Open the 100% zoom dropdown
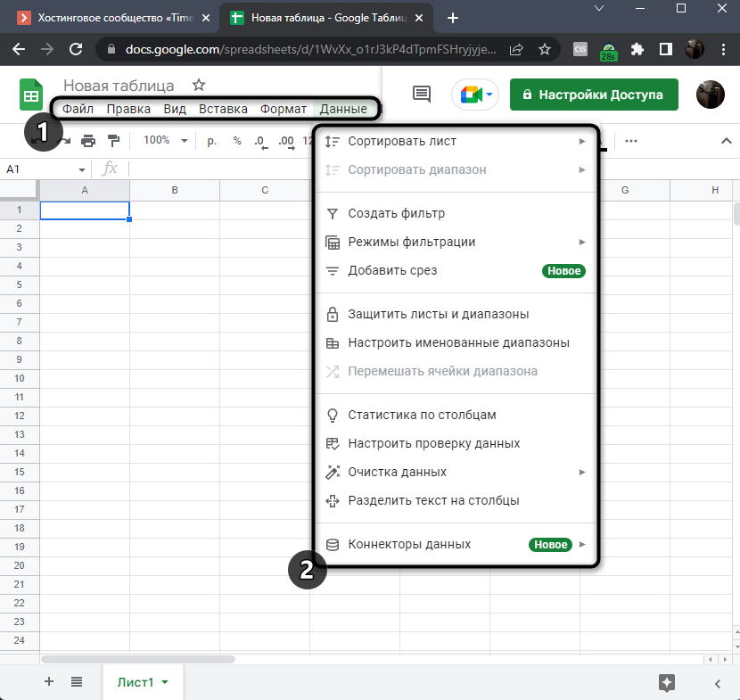Image resolution: width=740 pixels, height=700 pixels. [x=166, y=140]
